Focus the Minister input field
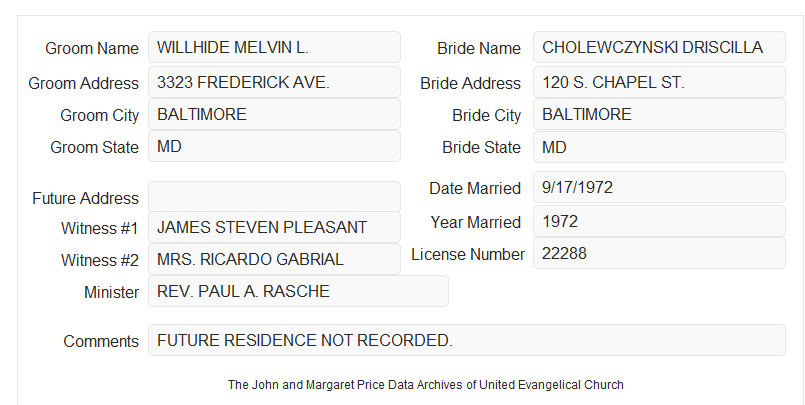This screenshot has height=405, width=805. [298, 291]
